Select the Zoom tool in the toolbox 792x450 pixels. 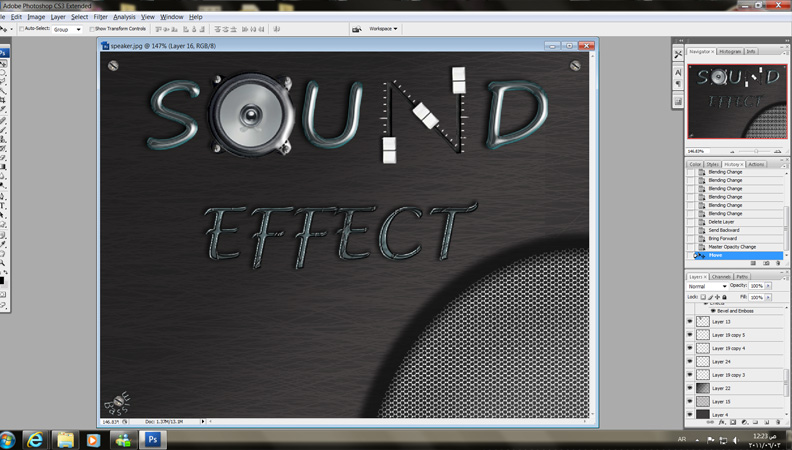3,263
